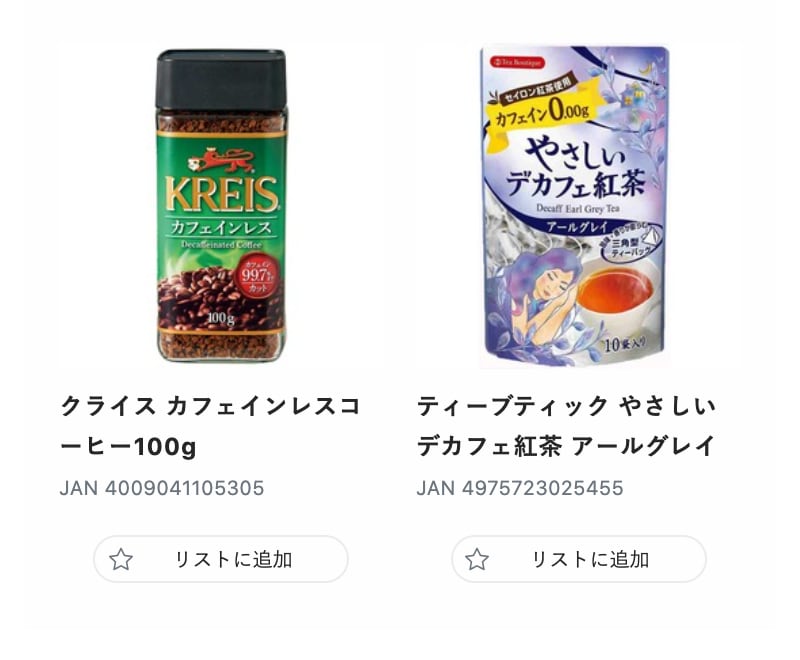Click the 100g label on coffee jar
The image size is (800, 660).
click(x=221, y=320)
